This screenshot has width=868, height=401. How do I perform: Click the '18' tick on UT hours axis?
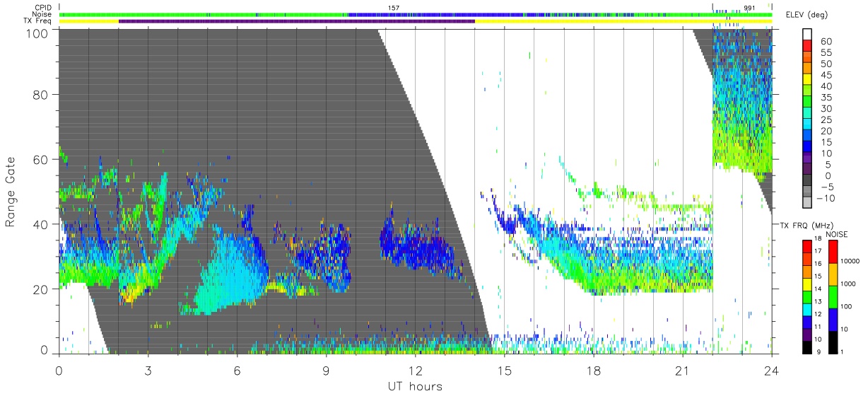593,370
